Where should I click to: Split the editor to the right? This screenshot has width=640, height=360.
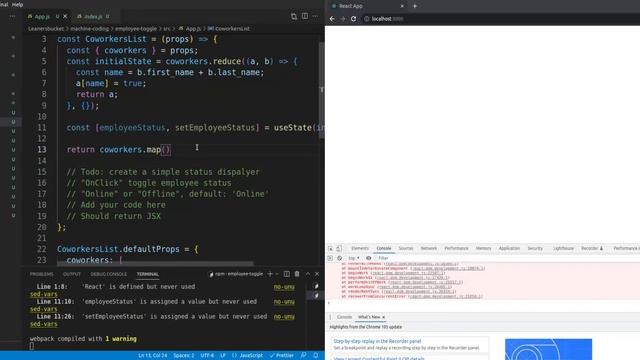pos(304,16)
